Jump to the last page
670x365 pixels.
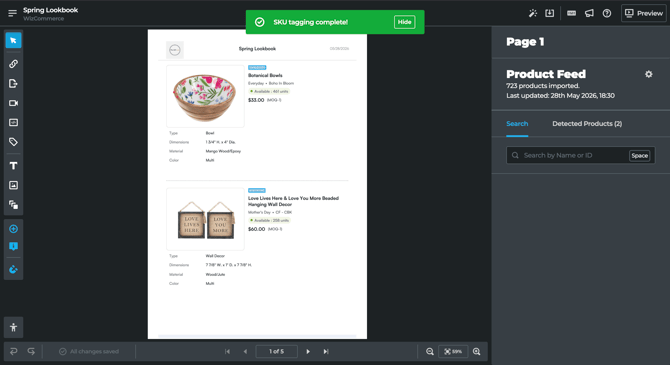(326, 351)
